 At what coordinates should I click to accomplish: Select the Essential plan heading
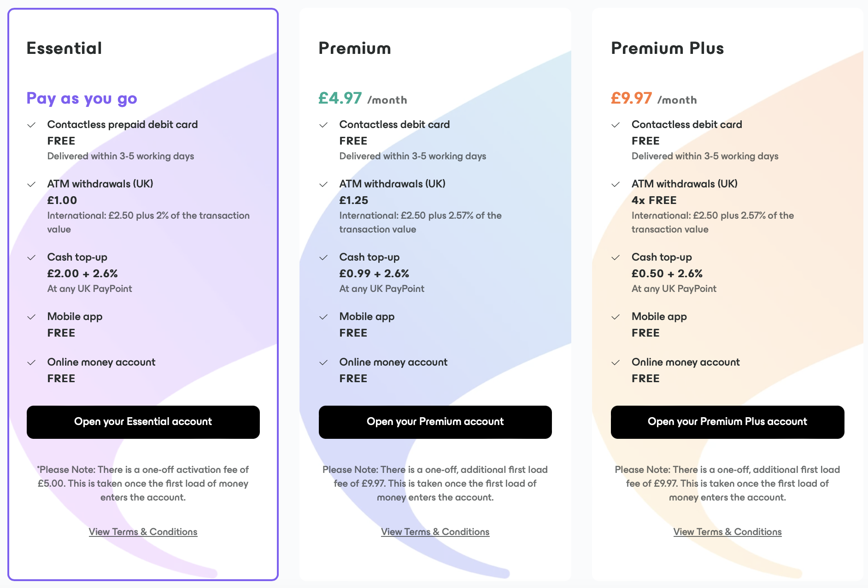tap(65, 48)
